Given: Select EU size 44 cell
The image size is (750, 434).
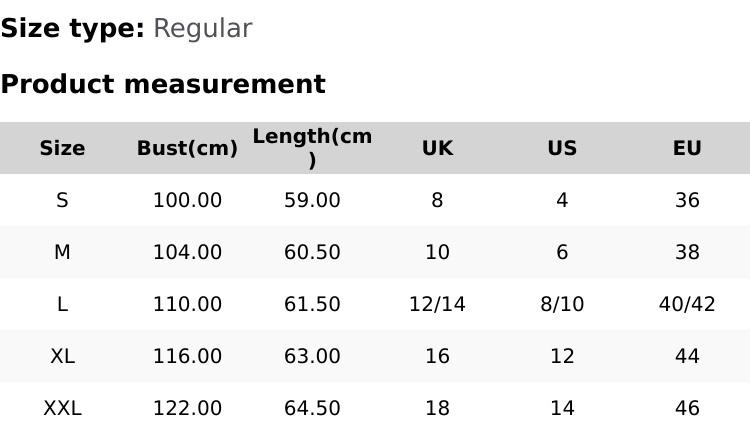Looking at the screenshot, I should coord(687,356).
